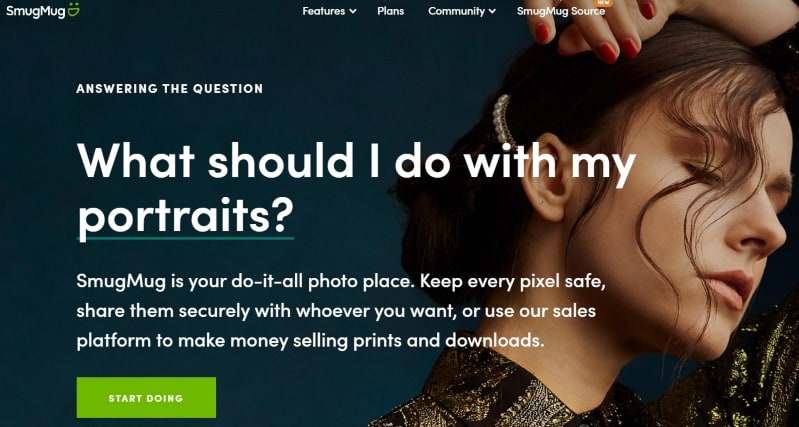The image size is (799, 427).
Task: Open the Community menu
Action: (x=456, y=11)
